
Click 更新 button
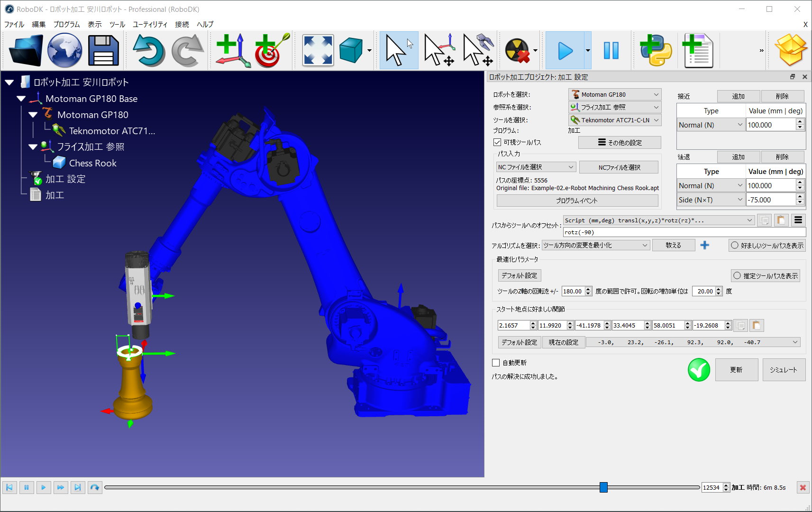737,370
